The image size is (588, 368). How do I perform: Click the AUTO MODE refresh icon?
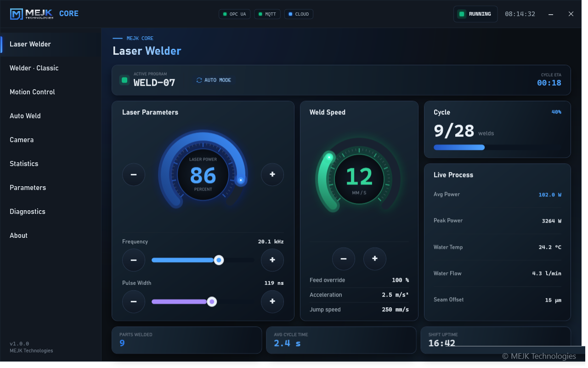pos(199,80)
